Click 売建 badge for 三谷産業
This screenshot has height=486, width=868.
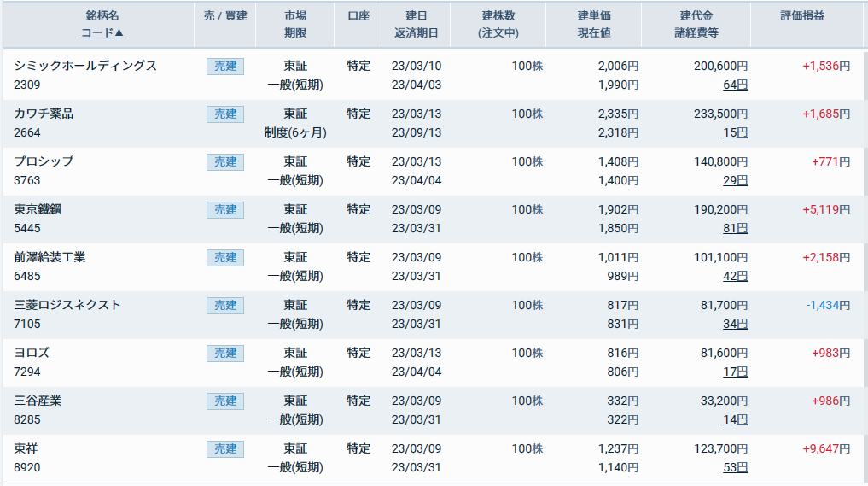pos(225,401)
